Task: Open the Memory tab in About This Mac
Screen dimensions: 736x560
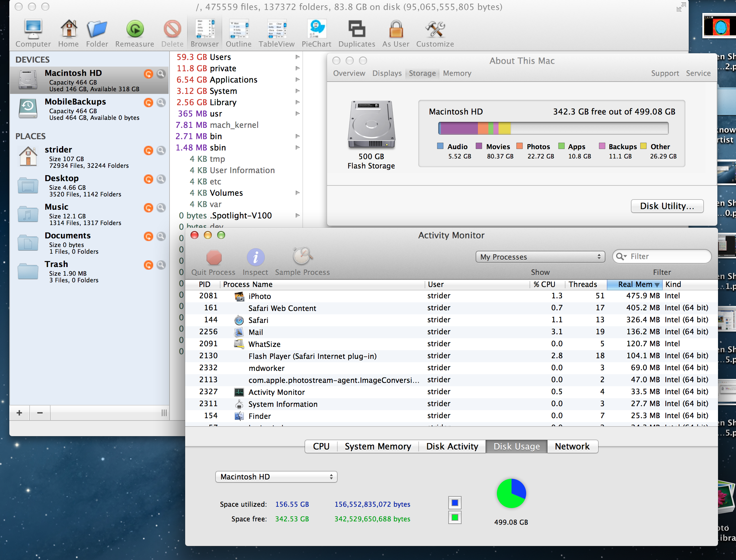Action: pos(457,73)
